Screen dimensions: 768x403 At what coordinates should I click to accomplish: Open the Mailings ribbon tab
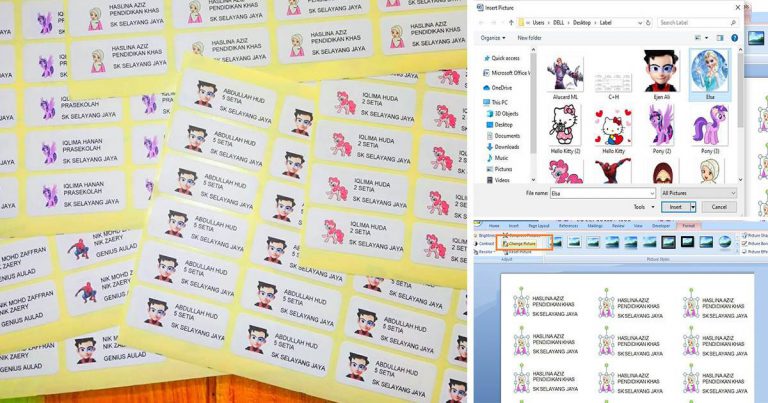coord(595,226)
